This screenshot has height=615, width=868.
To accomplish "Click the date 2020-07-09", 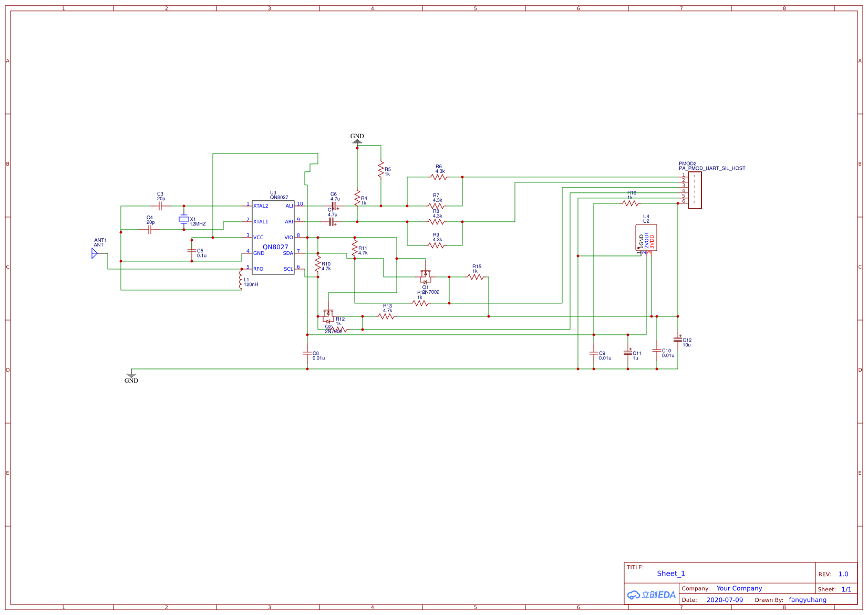I will coord(725,600).
